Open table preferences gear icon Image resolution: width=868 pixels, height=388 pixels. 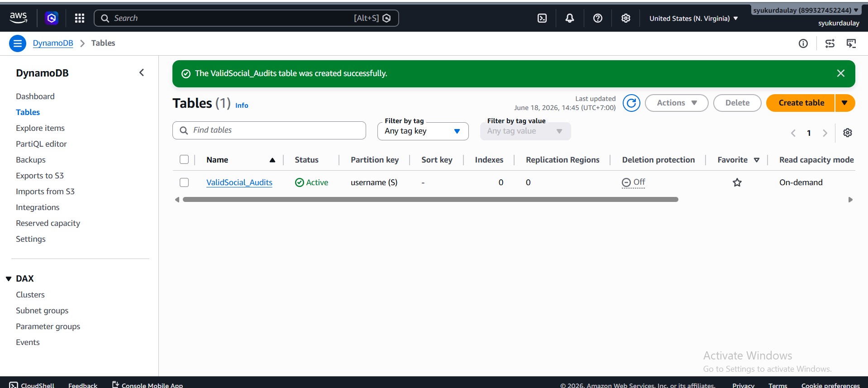pos(848,133)
